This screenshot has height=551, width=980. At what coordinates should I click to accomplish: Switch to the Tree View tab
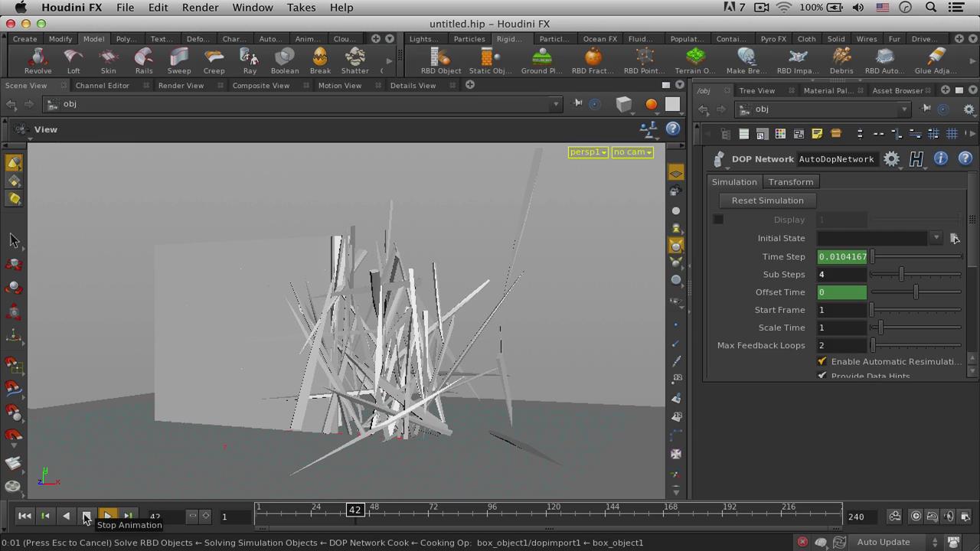tap(756, 90)
